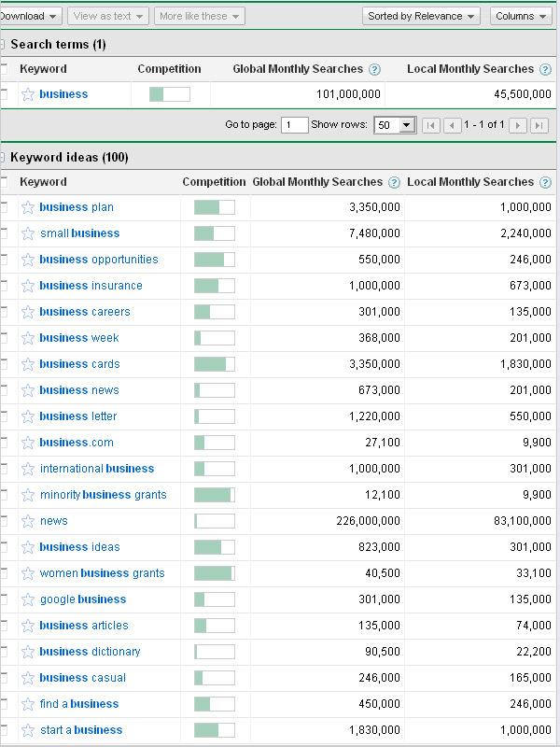Viewport: 560px width, 747px height.
Task: Star the keyword "news"
Action: point(30,520)
